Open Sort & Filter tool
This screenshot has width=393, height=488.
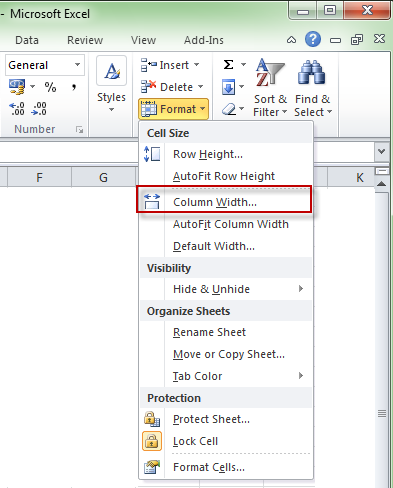point(270,88)
